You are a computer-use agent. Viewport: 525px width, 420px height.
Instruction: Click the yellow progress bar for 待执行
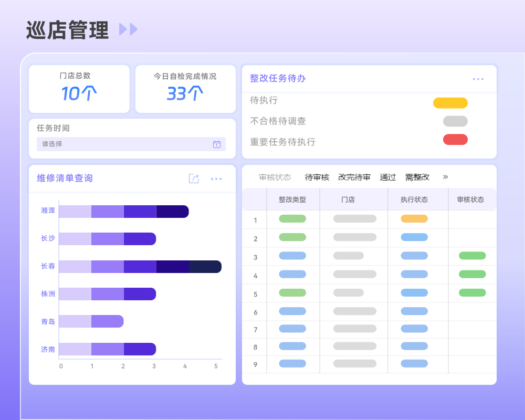click(450, 102)
